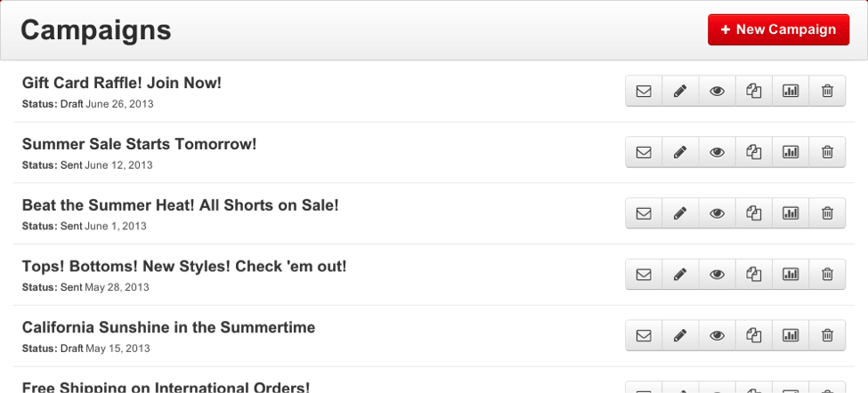Screen dimensions: 868x393
Task: Preview the Beat the Summer Heat campaign
Action: tap(717, 213)
